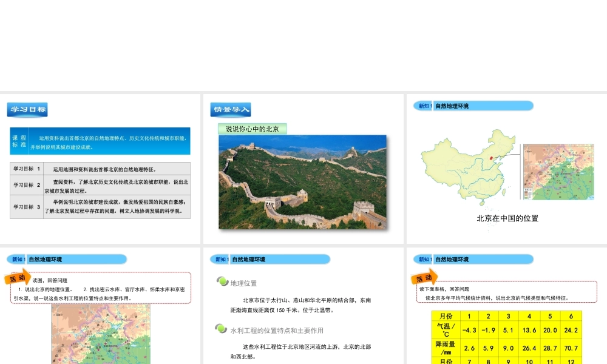Click the paragraph starting 北京市位于太行山
The height and width of the screenshot is (364, 607).
coord(301,305)
